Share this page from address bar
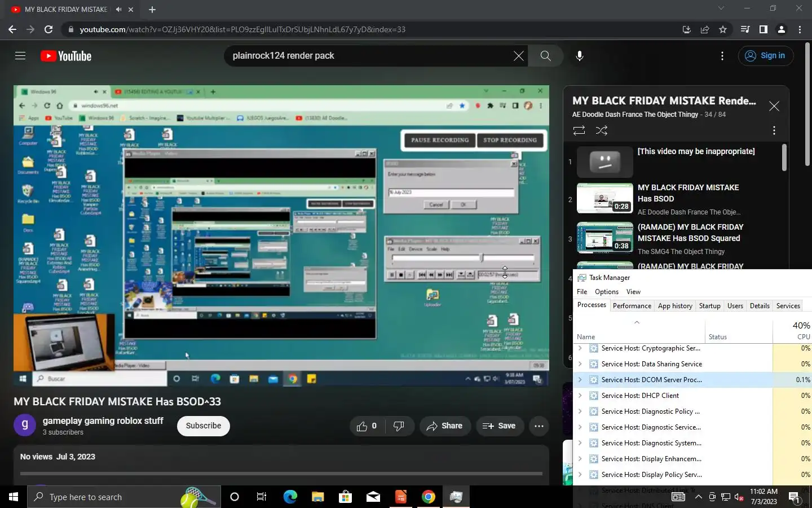 [705, 29]
